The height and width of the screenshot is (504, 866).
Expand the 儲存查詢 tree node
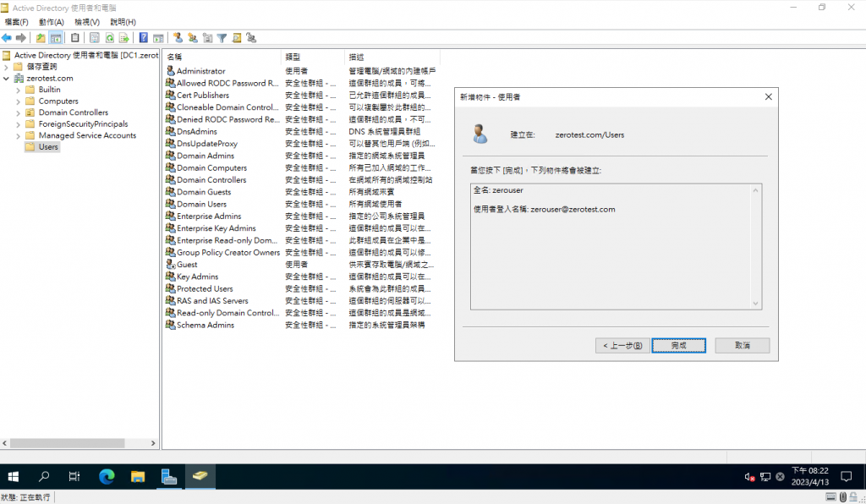(6, 67)
